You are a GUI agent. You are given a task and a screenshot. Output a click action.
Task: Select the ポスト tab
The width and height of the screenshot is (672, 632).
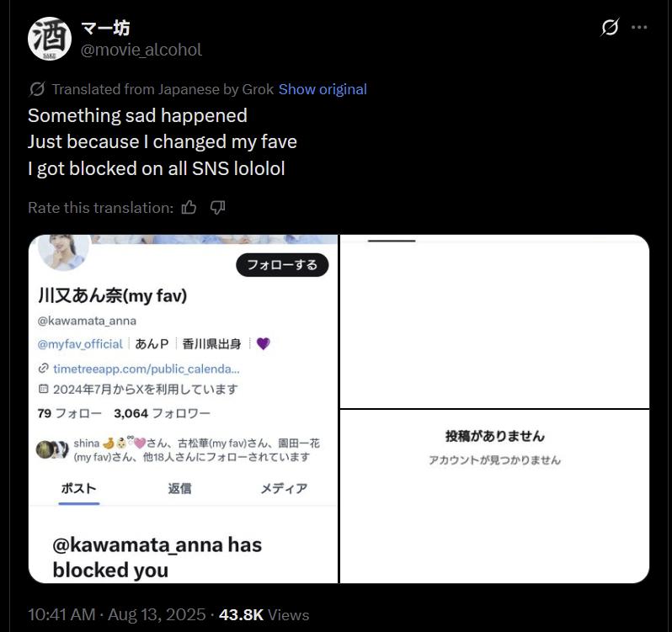pyautogui.click(x=79, y=488)
